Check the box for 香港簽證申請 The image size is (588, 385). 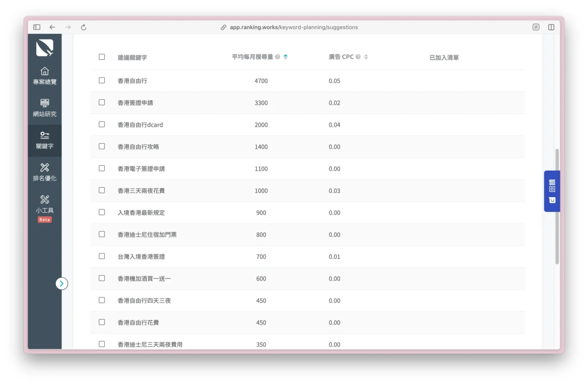102,103
